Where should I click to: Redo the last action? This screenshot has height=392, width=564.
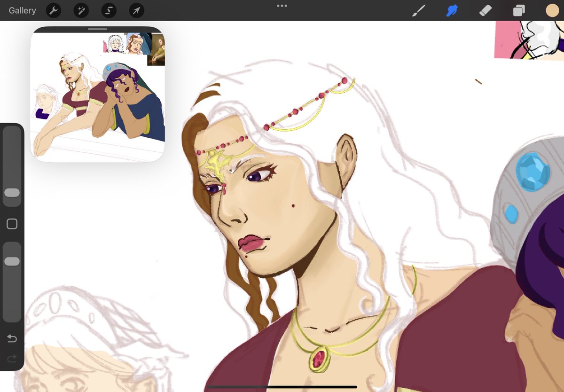[x=12, y=359]
